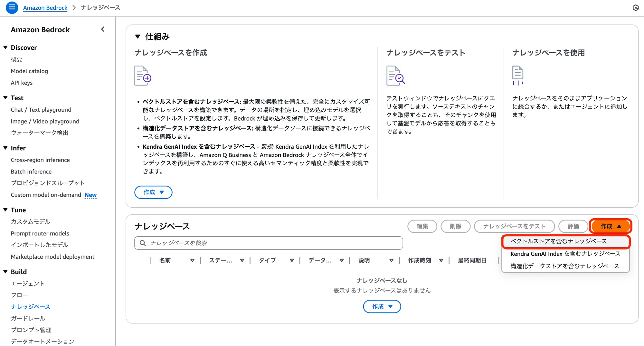The image size is (644, 346).
Task: Click the ナレッジベースをテスト button
Action: (514, 226)
